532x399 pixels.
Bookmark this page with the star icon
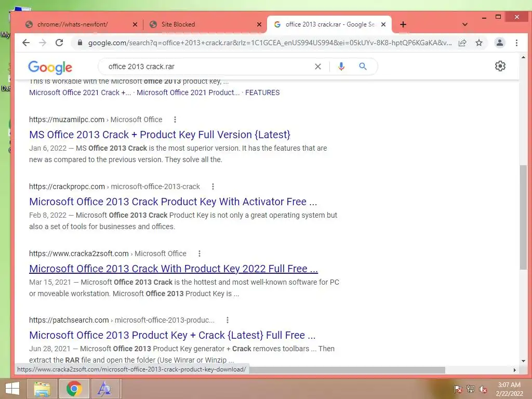478,43
